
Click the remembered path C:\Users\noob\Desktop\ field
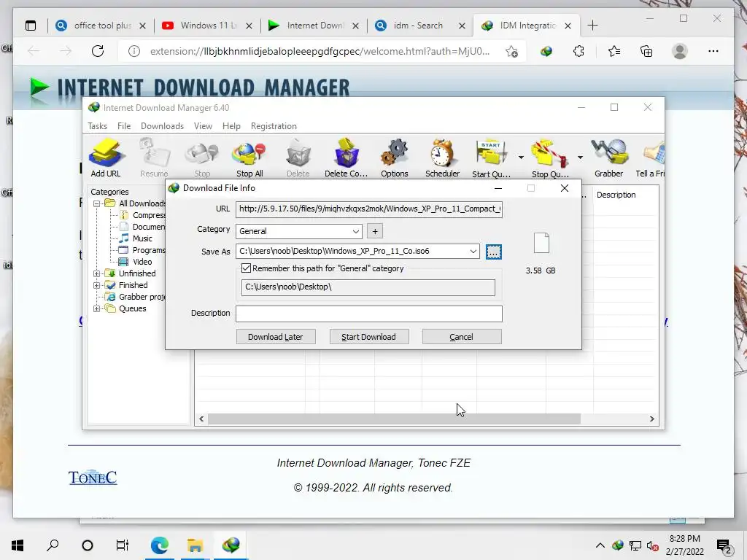tap(368, 287)
